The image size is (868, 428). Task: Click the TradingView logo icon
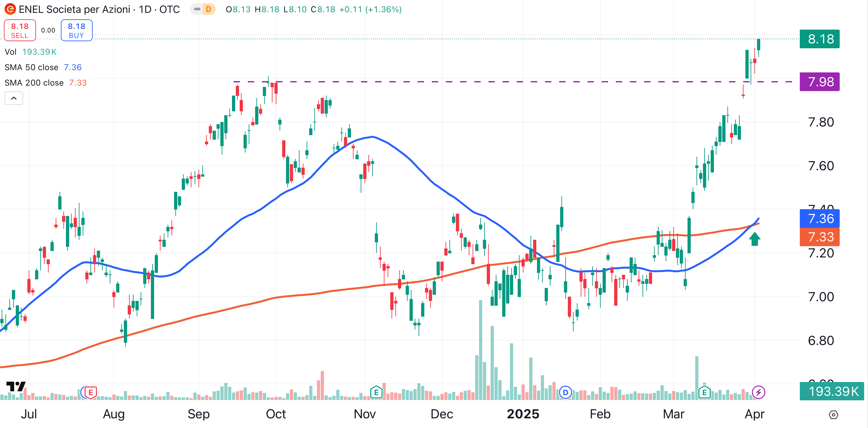point(16,386)
